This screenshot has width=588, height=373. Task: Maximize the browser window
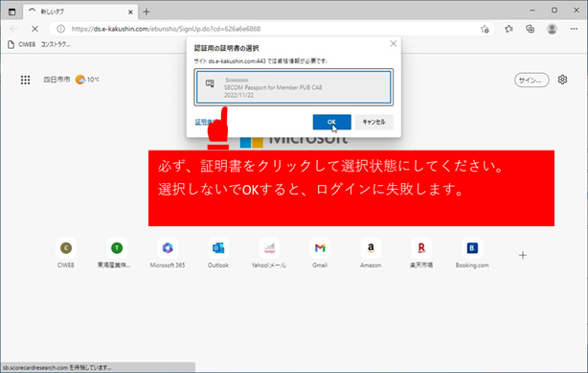pyautogui.click(x=554, y=11)
